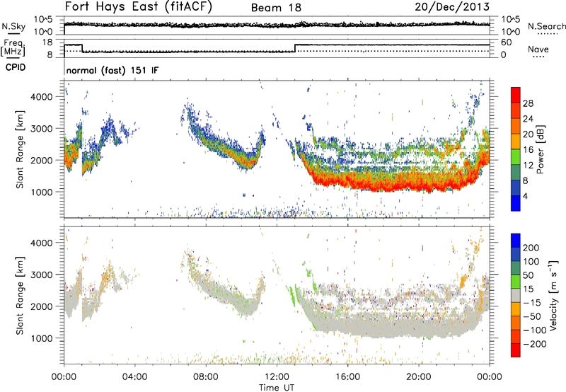Click the 200 label on velocity colorbar

click(531, 248)
